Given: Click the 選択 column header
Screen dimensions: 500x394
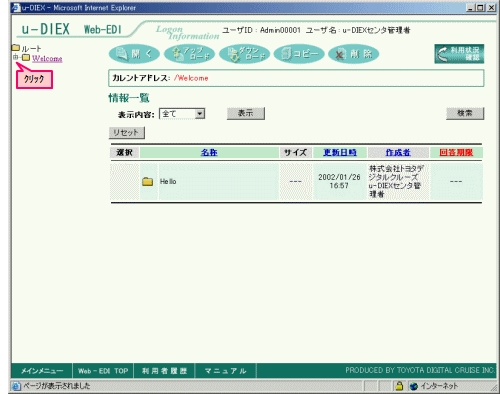Looking at the screenshot, I should [x=124, y=153].
